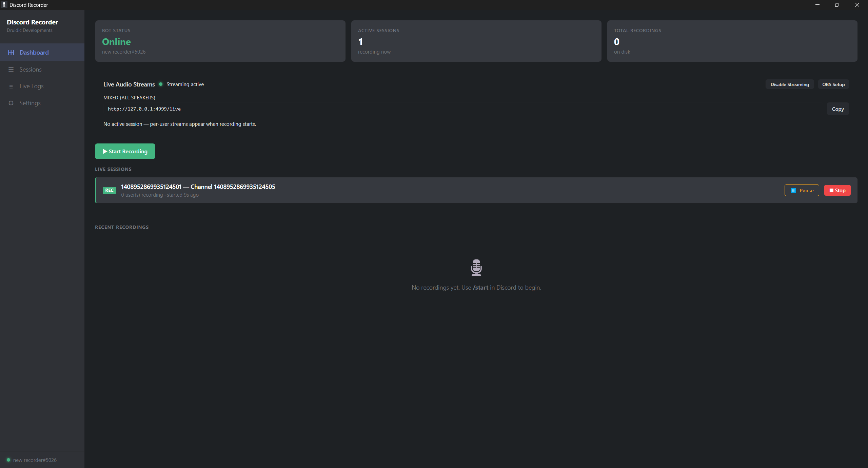Screen dimensions: 868x468
Task: Click the microphone icon in the title bar
Action: coord(4,5)
